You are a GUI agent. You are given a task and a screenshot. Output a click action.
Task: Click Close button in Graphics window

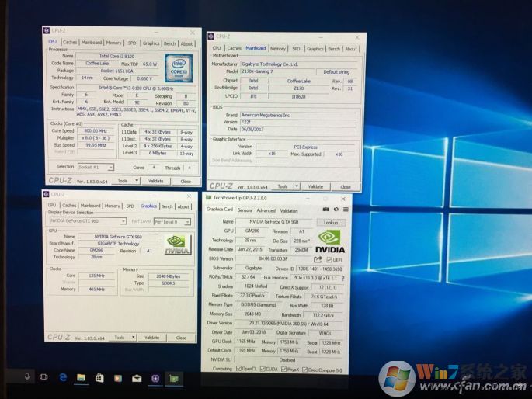[x=181, y=338]
